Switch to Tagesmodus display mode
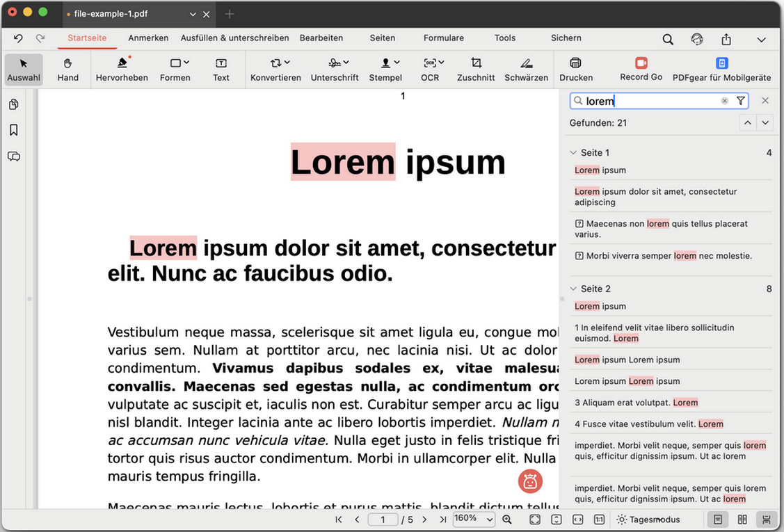 coord(648,519)
